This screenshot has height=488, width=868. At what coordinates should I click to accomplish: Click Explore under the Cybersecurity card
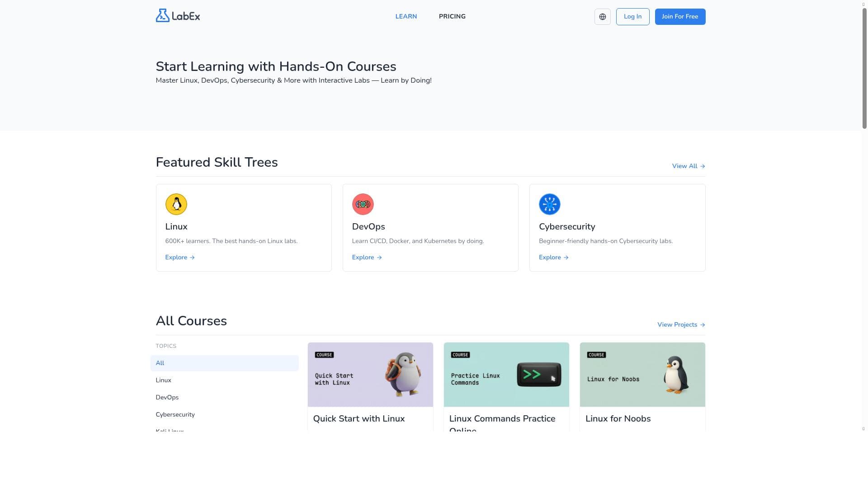pyautogui.click(x=553, y=258)
